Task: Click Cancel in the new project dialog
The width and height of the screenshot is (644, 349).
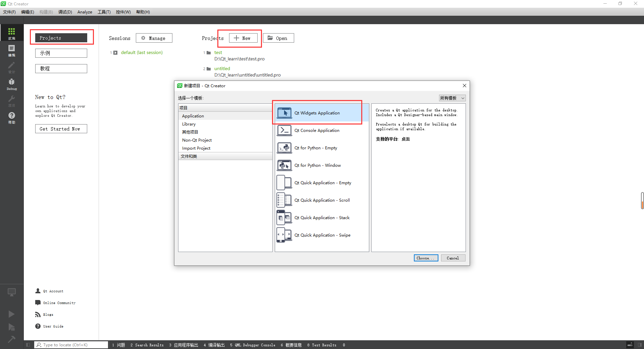Action: click(x=453, y=258)
